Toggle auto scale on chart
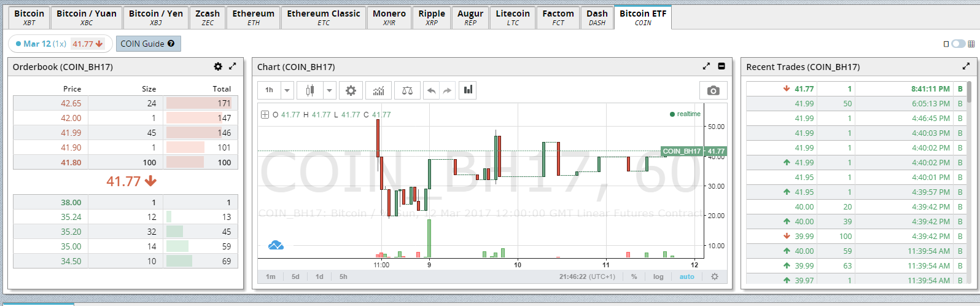The height and width of the screenshot is (306, 980). (686, 277)
